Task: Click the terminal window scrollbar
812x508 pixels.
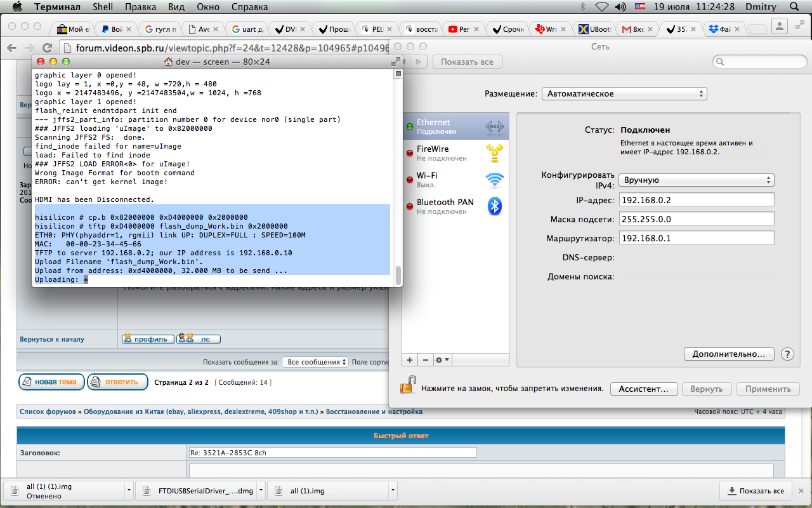Action: click(x=398, y=276)
